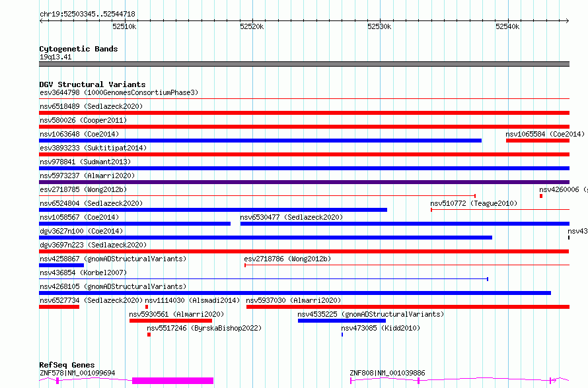The image size is (588, 388).
Task: Select nsv5937030 (Almarri2020) variant label
Action: tap(293, 300)
